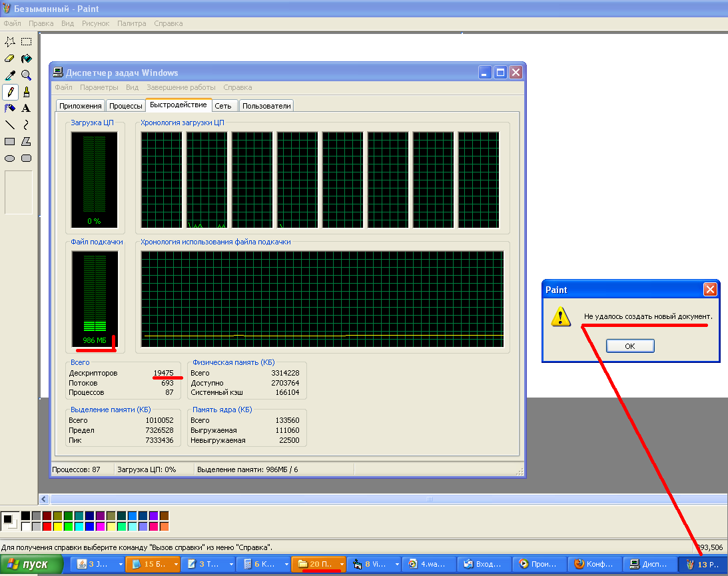Choose the Eraser tool
The width and height of the screenshot is (728, 576).
pos(10,59)
